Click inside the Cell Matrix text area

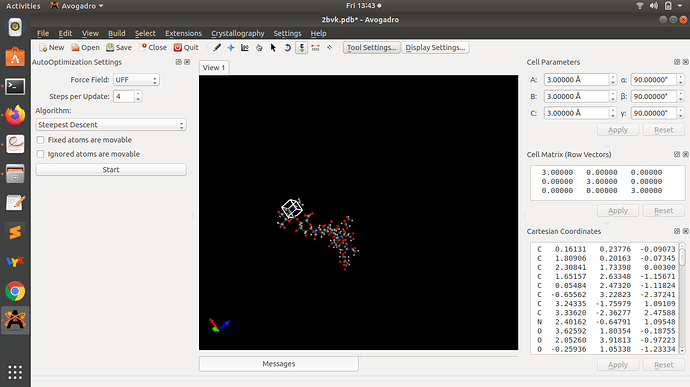click(607, 183)
